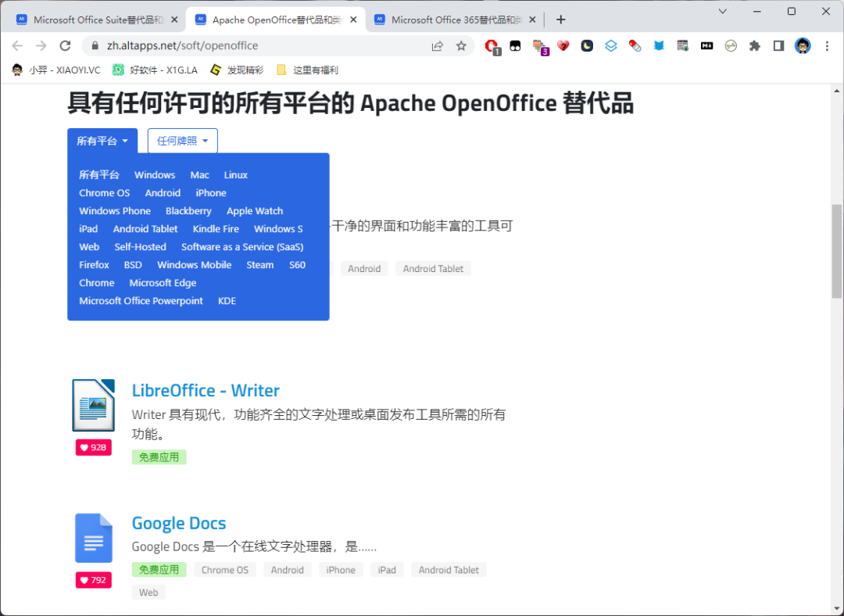Open the 小羿 - XIAOYI.VC bookmark
Image resolution: width=844 pixels, height=616 pixels.
56,70
